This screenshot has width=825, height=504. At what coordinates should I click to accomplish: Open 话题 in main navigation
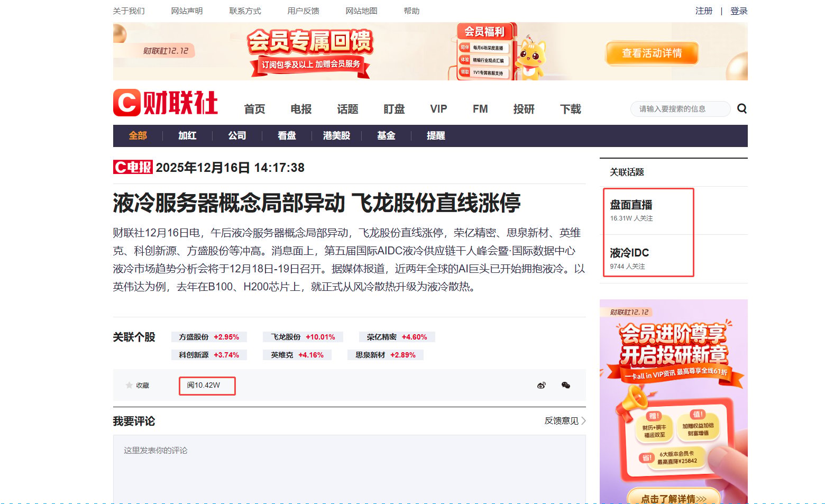(347, 109)
